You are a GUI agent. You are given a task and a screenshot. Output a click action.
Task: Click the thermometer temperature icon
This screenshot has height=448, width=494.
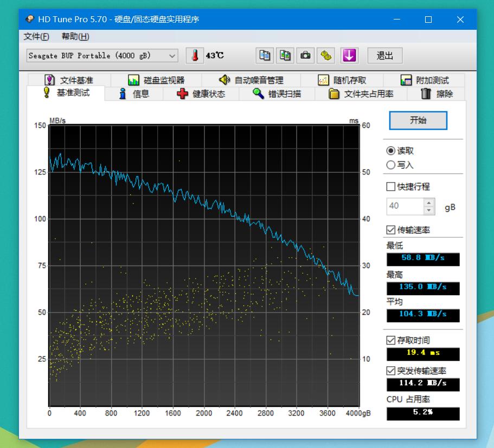(x=195, y=55)
